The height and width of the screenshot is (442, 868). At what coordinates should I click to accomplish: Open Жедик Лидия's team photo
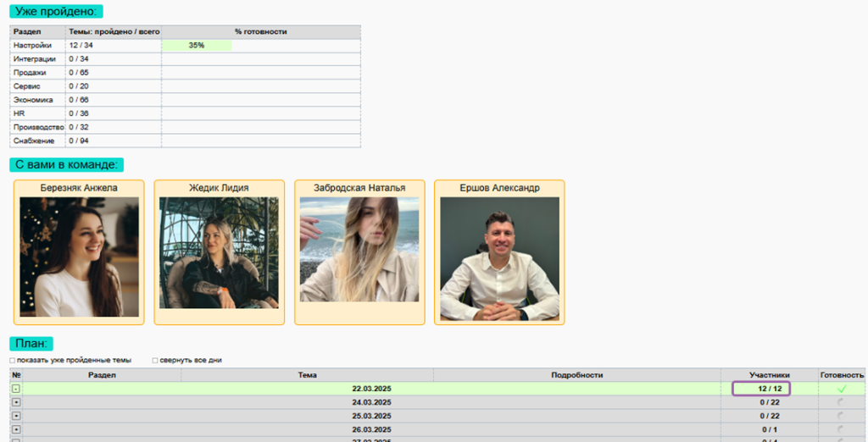pos(219,252)
